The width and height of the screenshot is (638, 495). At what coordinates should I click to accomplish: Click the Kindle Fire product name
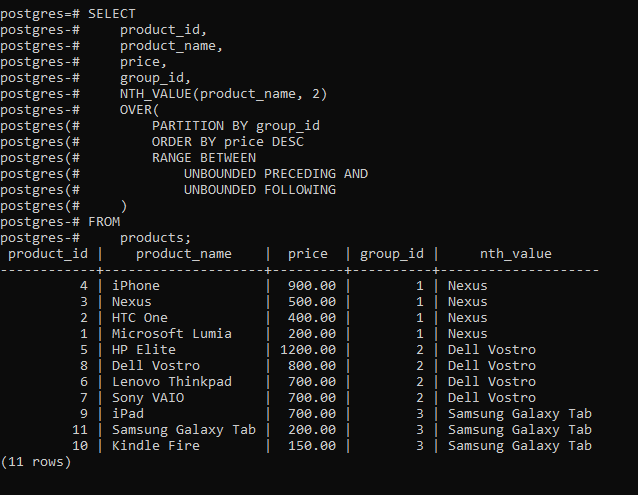[156, 446]
